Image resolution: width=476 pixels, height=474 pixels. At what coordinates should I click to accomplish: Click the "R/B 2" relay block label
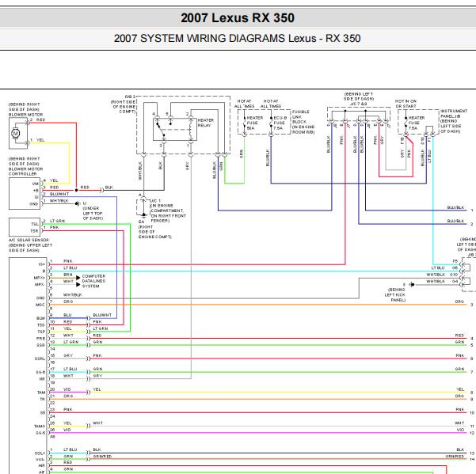[x=130, y=97]
